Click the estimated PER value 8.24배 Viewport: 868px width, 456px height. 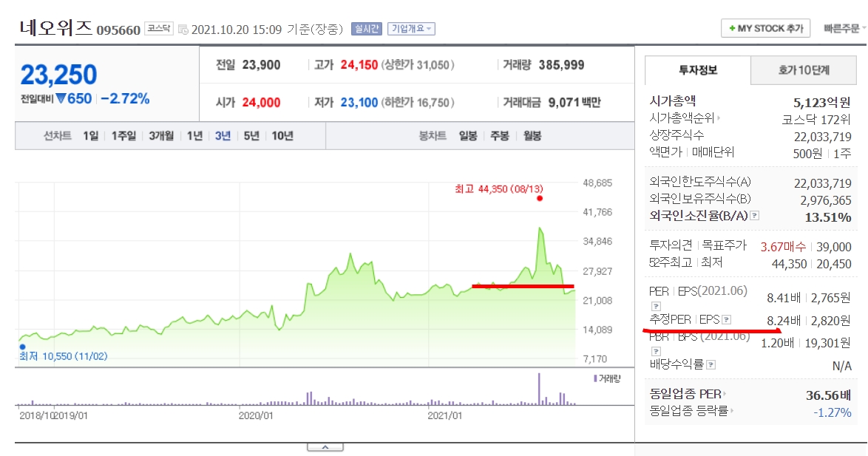point(783,321)
